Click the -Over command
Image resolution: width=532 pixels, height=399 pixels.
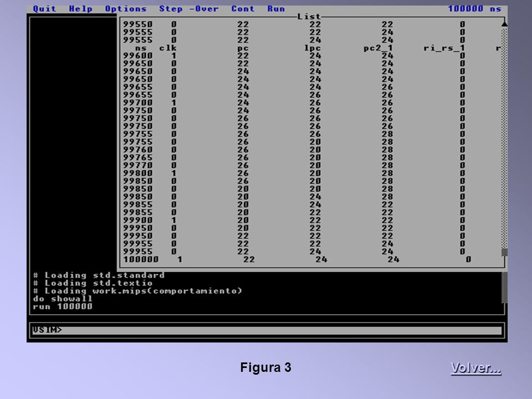click(x=204, y=9)
